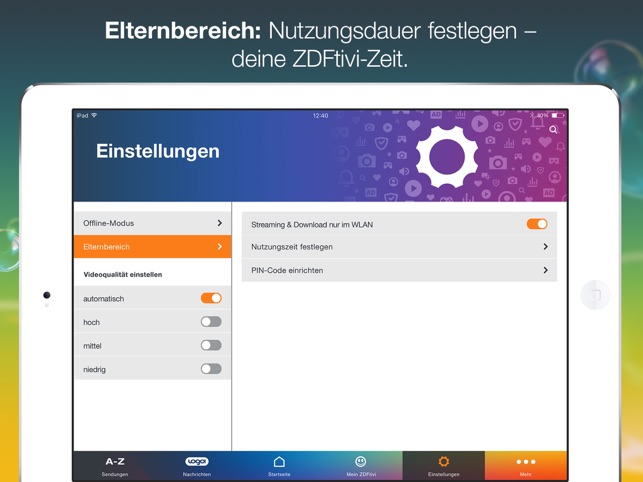This screenshot has width=643, height=482.
Task: Switch to the Mein ZDFtivi tab label
Action: click(361, 474)
